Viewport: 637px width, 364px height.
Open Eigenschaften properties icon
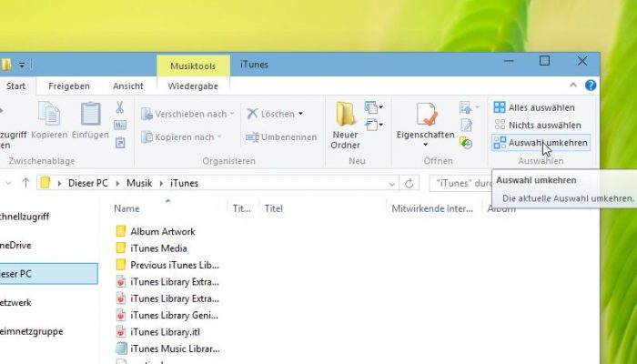(x=426, y=114)
